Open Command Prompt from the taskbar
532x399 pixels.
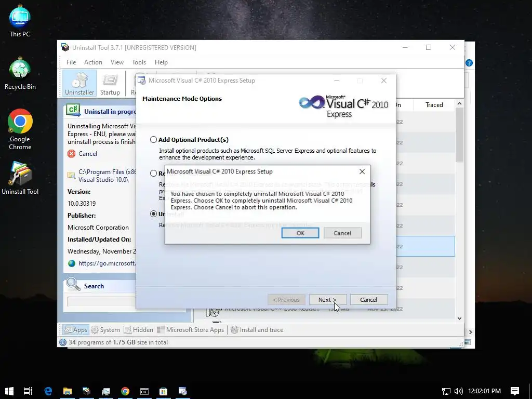(x=144, y=391)
